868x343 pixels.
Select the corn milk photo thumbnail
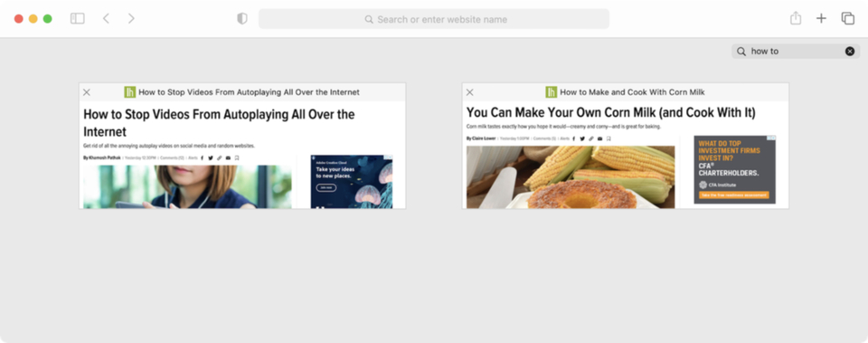coord(571,177)
